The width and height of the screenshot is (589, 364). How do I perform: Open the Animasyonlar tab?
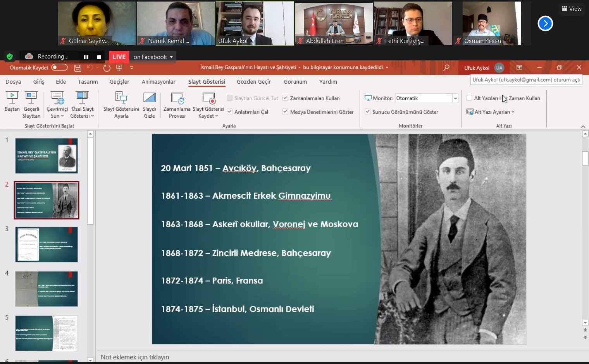158,82
